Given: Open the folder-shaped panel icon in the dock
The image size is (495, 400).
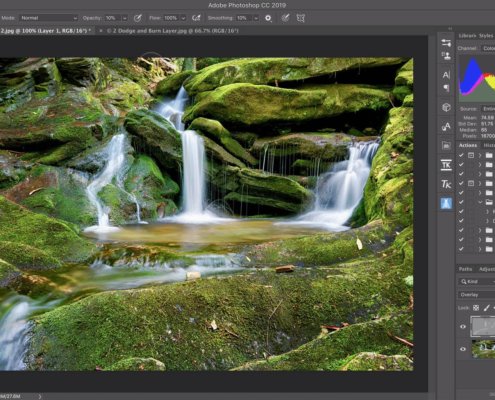Looking at the screenshot, I should point(446,145).
